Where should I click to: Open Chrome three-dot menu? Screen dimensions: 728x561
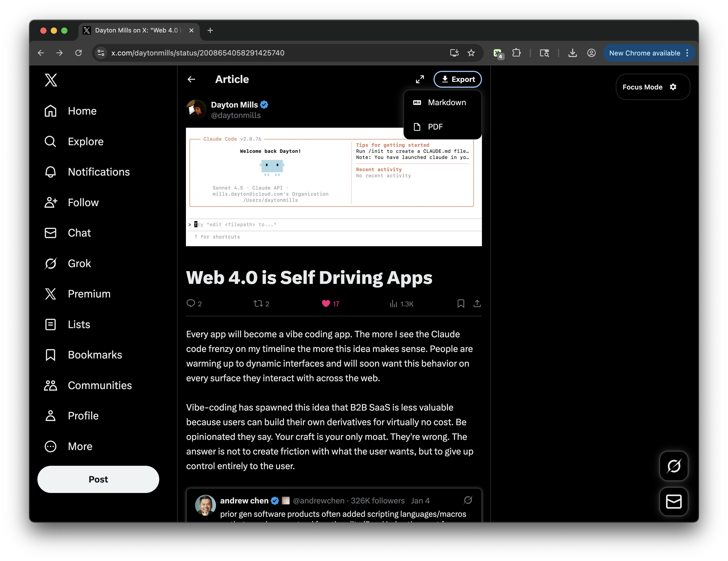click(687, 53)
